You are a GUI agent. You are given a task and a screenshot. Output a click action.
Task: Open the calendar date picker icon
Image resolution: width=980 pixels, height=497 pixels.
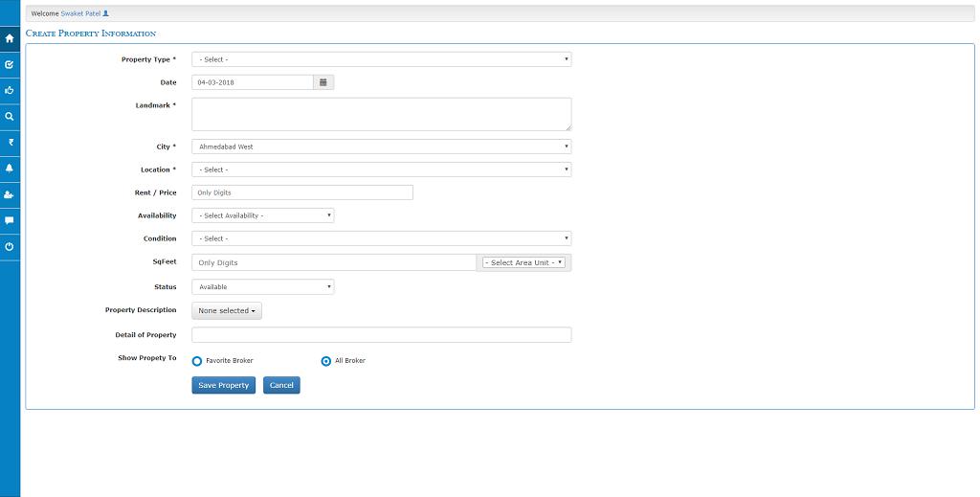coord(323,82)
